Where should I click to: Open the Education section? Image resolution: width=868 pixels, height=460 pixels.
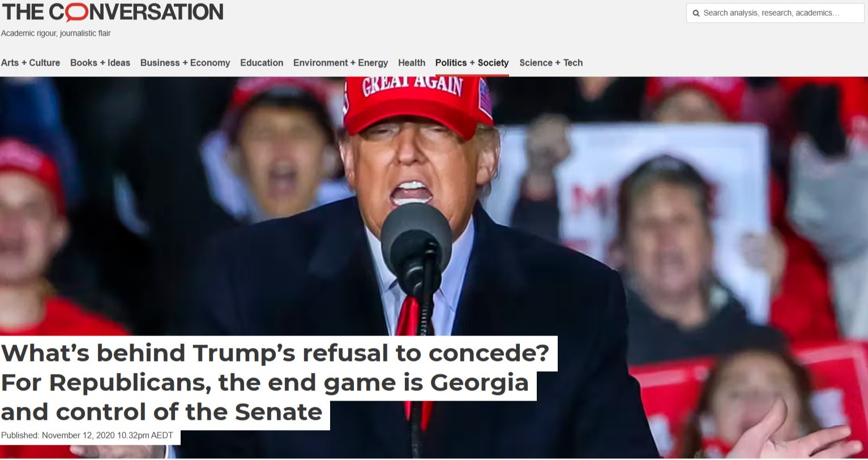(x=262, y=63)
